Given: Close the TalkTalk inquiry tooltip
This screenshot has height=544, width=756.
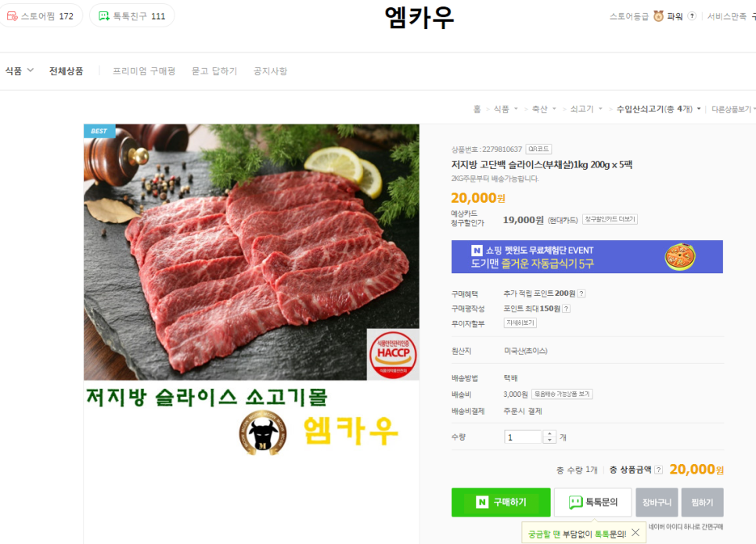Looking at the screenshot, I should click(x=635, y=532).
